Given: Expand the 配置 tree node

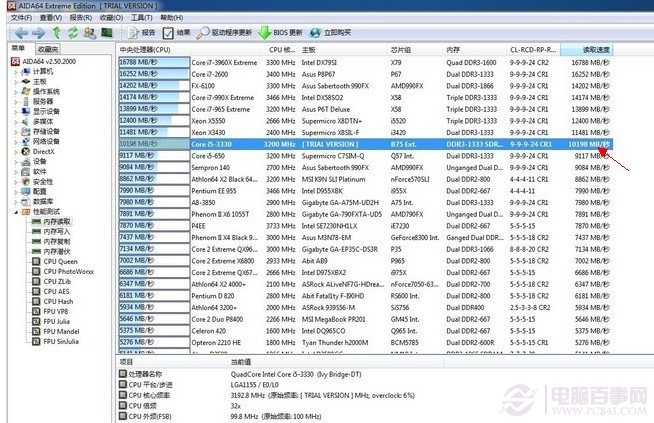Looking at the screenshot, I should point(16,192).
